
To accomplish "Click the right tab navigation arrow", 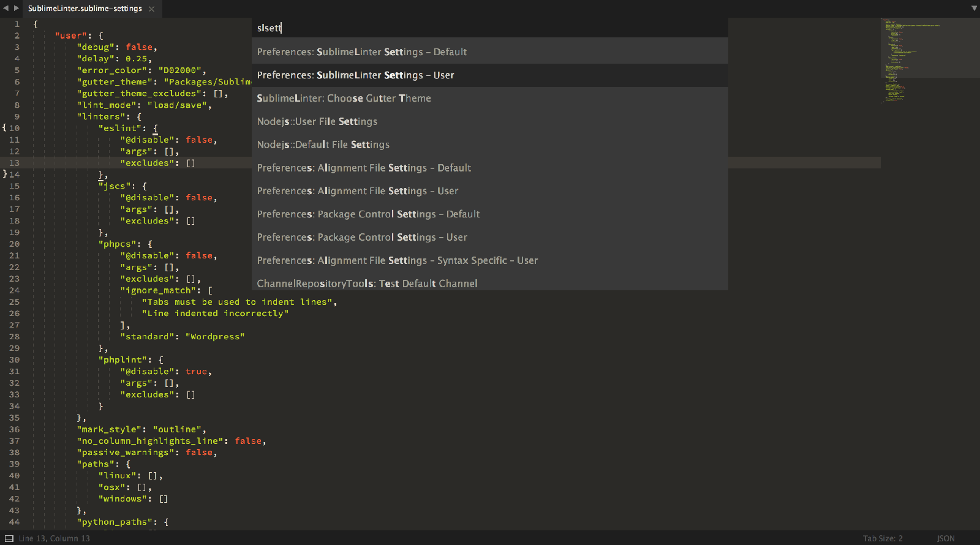I will pos(17,8).
